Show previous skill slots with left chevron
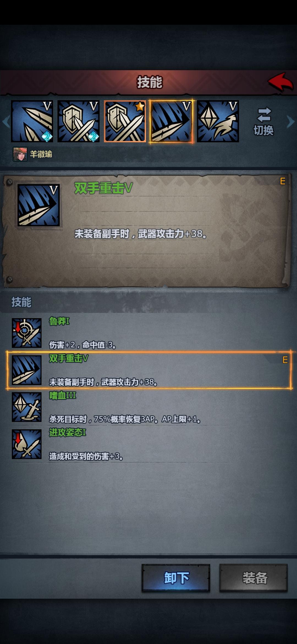The image size is (297, 644). pos(6,122)
